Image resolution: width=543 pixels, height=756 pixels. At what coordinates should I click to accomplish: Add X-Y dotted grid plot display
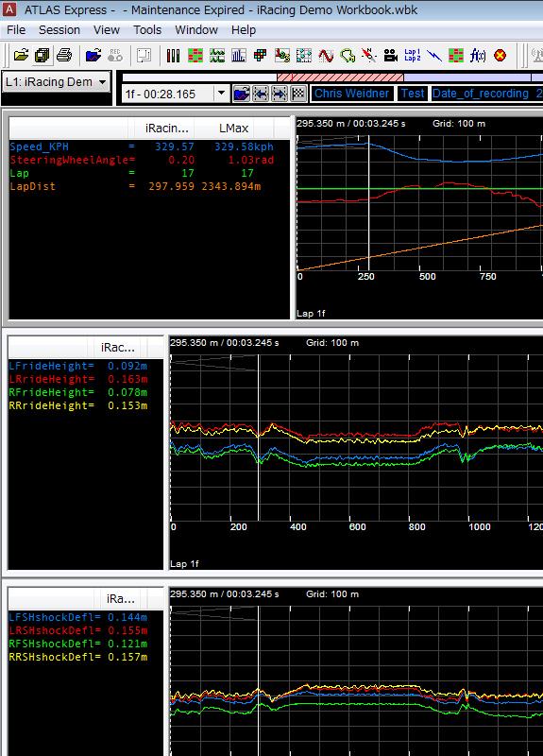coord(304,56)
